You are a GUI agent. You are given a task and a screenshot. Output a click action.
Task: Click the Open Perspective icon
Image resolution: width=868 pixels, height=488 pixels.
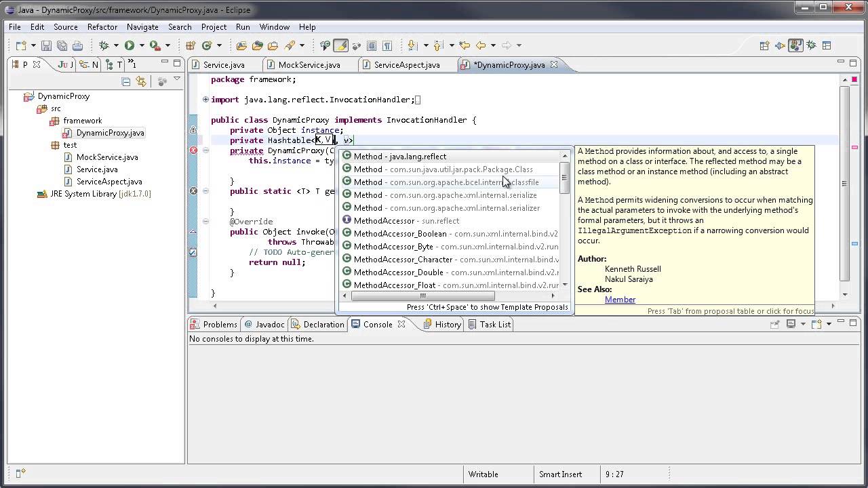point(764,45)
